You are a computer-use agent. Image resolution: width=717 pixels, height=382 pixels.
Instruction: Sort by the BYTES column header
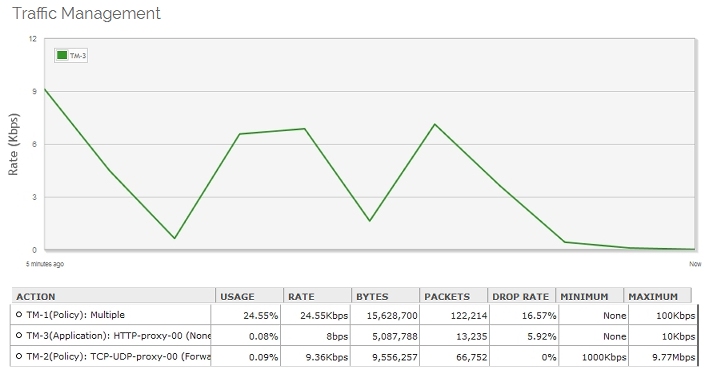(x=385, y=296)
